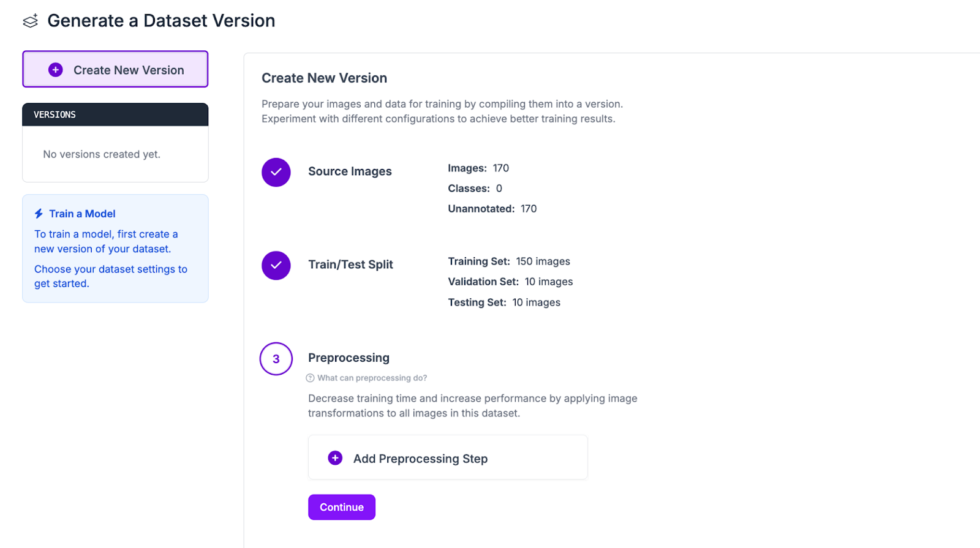This screenshot has height=548, width=980.
Task: Expand the Source Images step
Action: [350, 171]
